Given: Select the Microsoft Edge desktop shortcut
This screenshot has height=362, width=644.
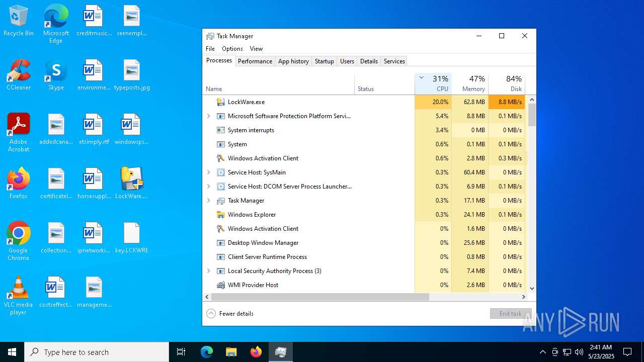Looking at the screenshot, I should (x=56, y=24).
